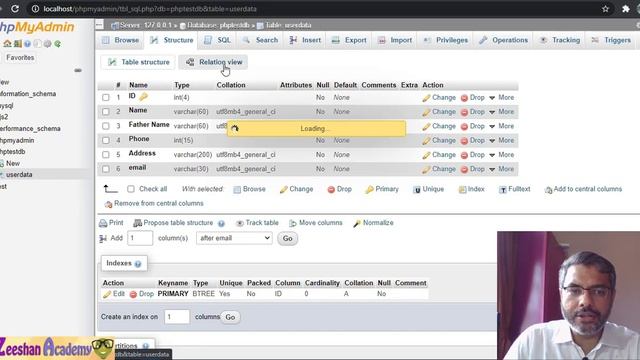640x360 pixels.
Task: Tick the checkbox for the Phone column
Action: pyautogui.click(x=106, y=140)
